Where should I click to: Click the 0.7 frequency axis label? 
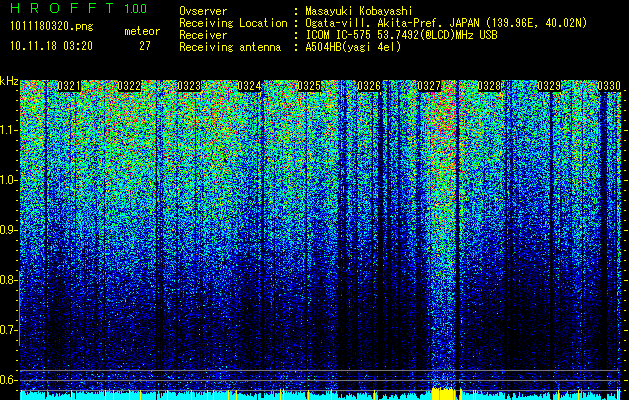(8, 330)
